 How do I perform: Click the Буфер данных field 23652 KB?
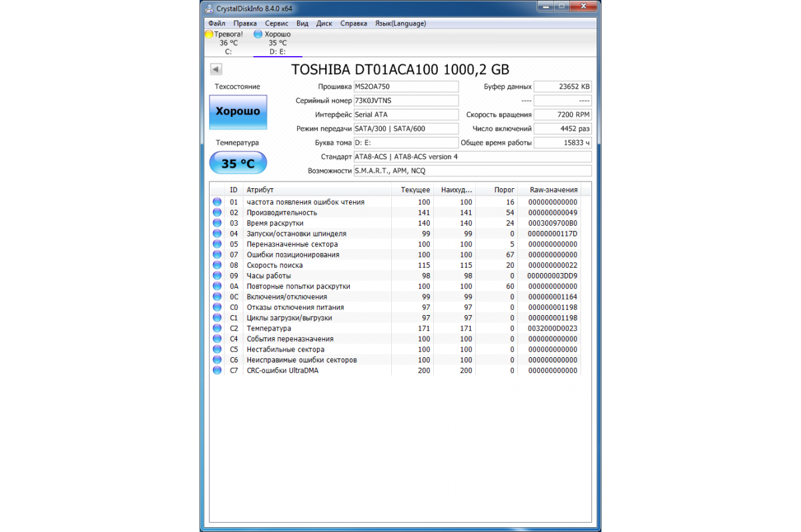[x=563, y=87]
